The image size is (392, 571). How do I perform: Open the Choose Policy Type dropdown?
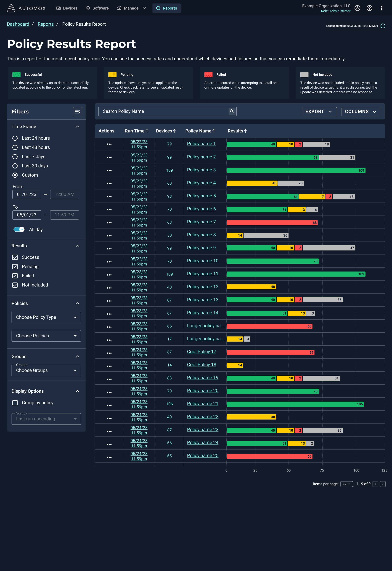pos(46,317)
